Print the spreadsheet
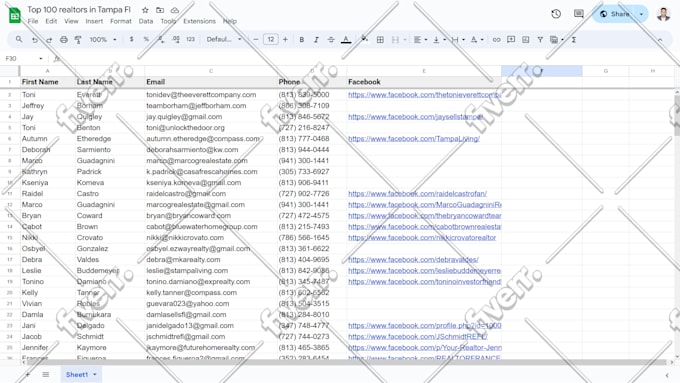 (64, 39)
